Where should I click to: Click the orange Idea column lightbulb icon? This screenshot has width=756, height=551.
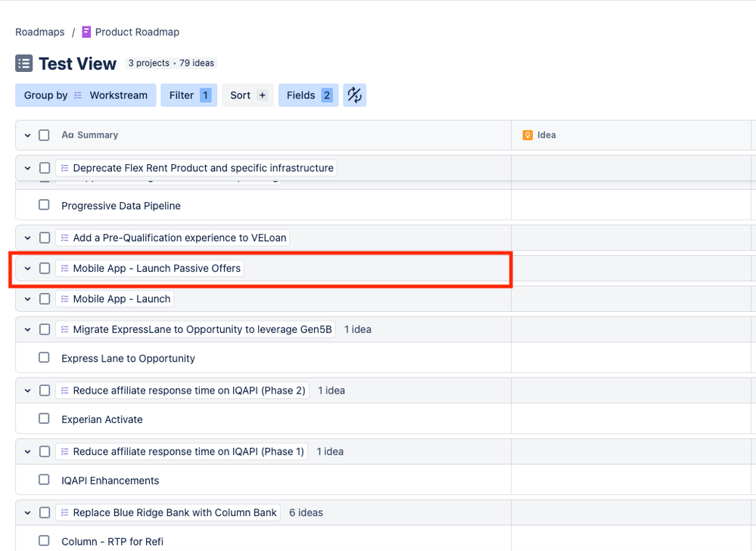[527, 135]
